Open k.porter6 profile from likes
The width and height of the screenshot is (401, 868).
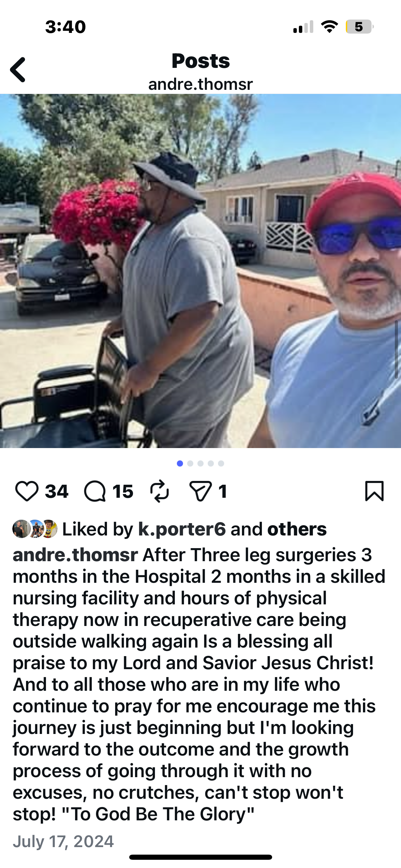tap(182, 529)
